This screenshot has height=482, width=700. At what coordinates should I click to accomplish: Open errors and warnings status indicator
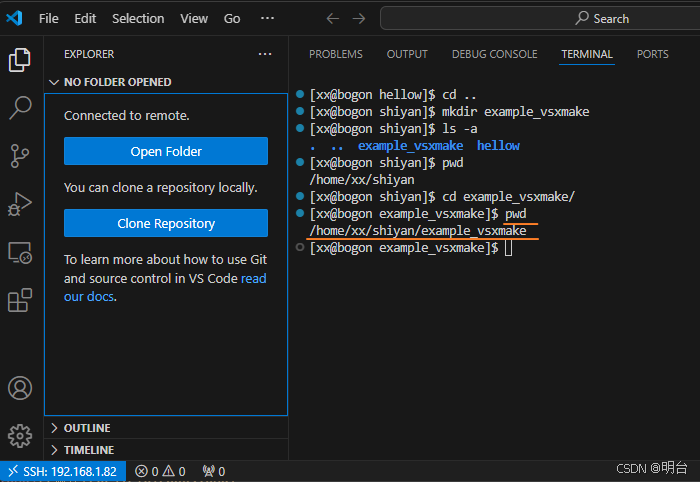tap(160, 471)
